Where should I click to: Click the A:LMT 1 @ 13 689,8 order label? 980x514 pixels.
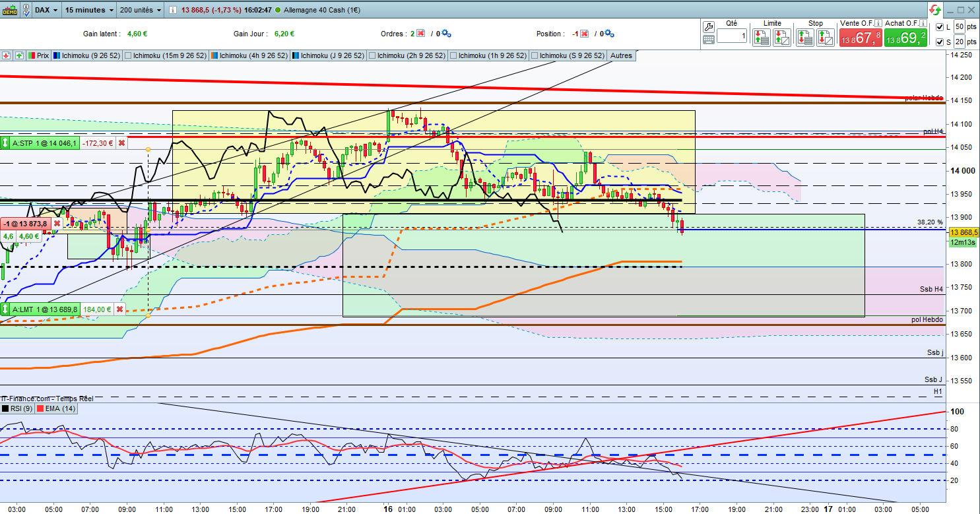(45, 309)
